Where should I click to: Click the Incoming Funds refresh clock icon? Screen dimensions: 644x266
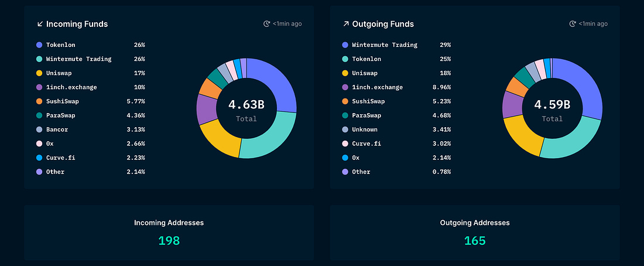(266, 24)
